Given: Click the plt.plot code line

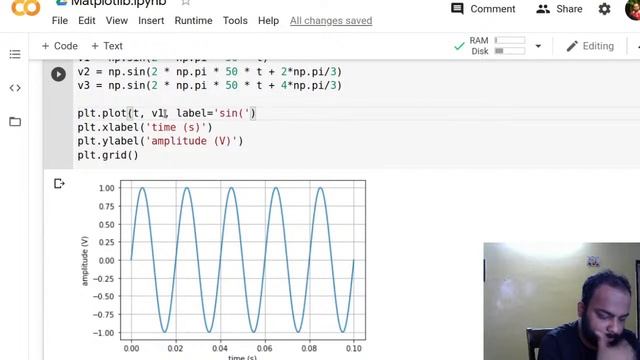Looking at the screenshot, I should [167, 113].
